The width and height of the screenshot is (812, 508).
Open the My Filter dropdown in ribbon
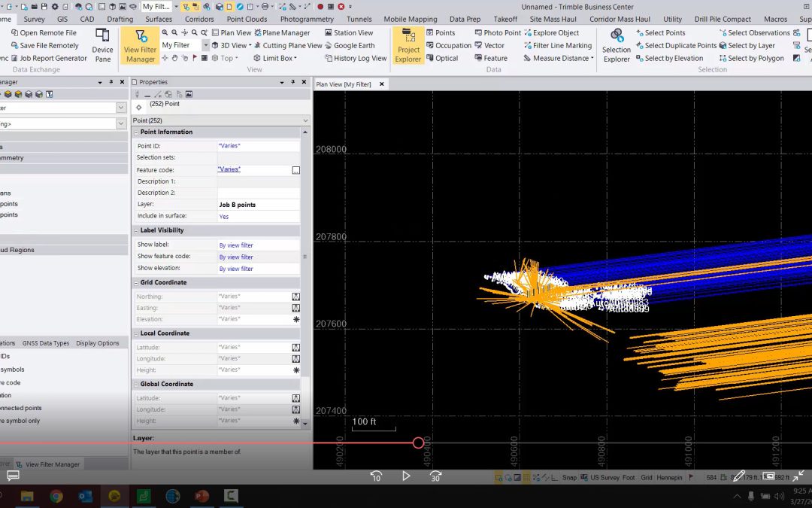pos(205,45)
